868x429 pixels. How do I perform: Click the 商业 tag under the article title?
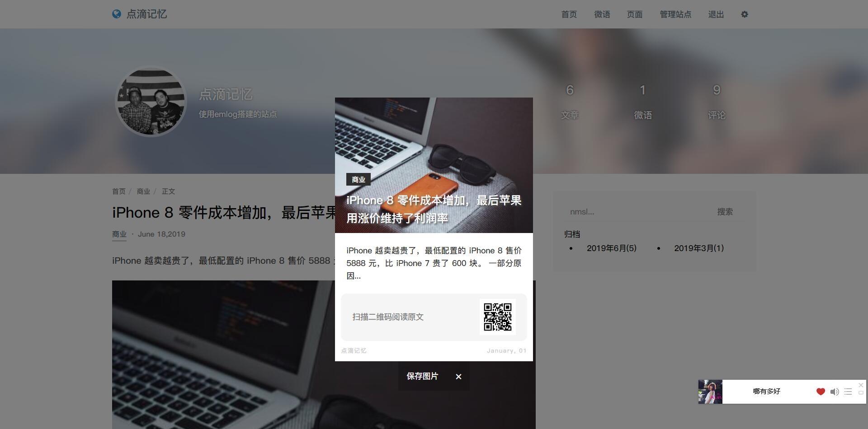click(119, 234)
